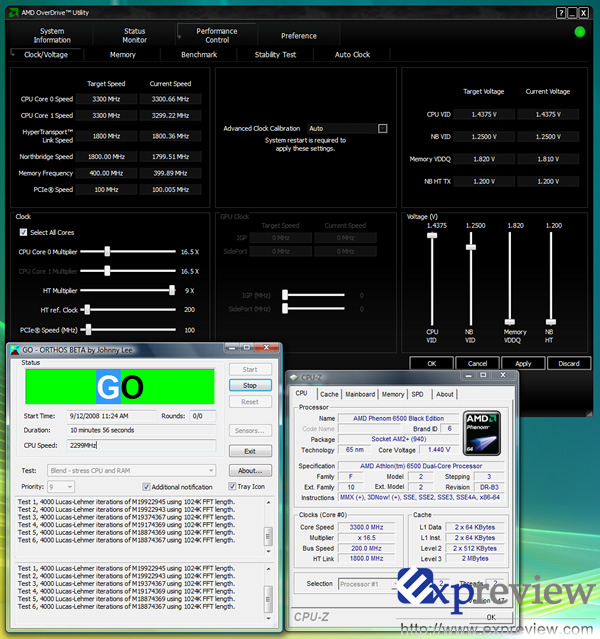600x639 pixels.
Task: Click the IGP (MHz) slider handle
Action: [x=285, y=295]
